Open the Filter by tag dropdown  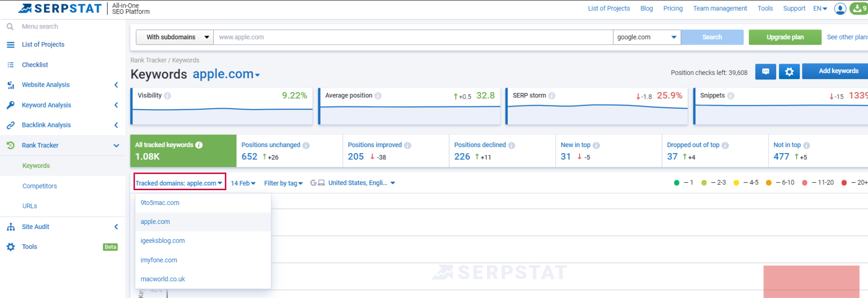click(283, 183)
